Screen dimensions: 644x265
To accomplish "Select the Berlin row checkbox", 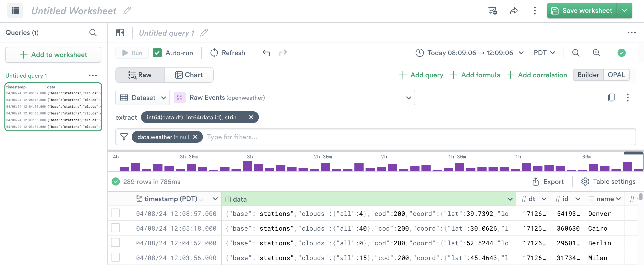I will [x=115, y=243].
